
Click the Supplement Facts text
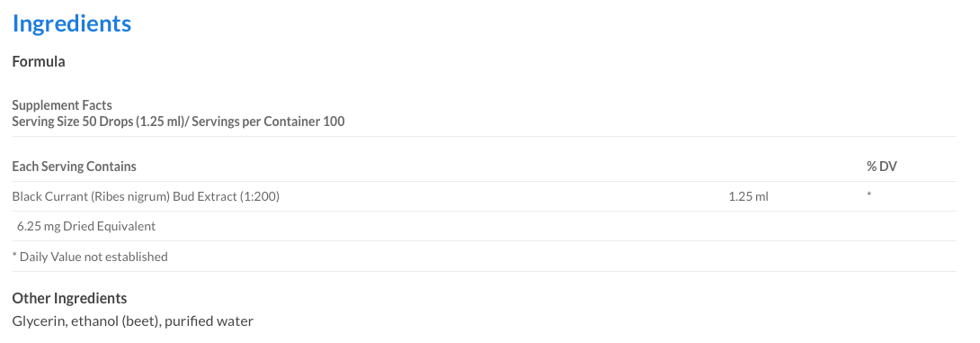pos(62,105)
